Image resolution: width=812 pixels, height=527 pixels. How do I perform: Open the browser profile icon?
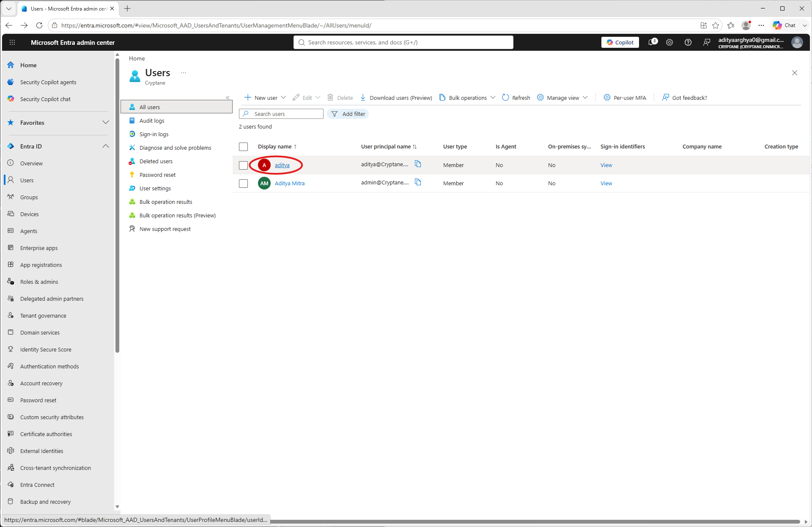(x=746, y=25)
